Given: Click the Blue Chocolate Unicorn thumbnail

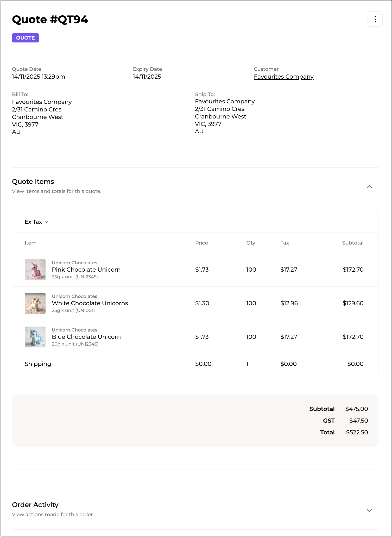Looking at the screenshot, I should tap(35, 337).
